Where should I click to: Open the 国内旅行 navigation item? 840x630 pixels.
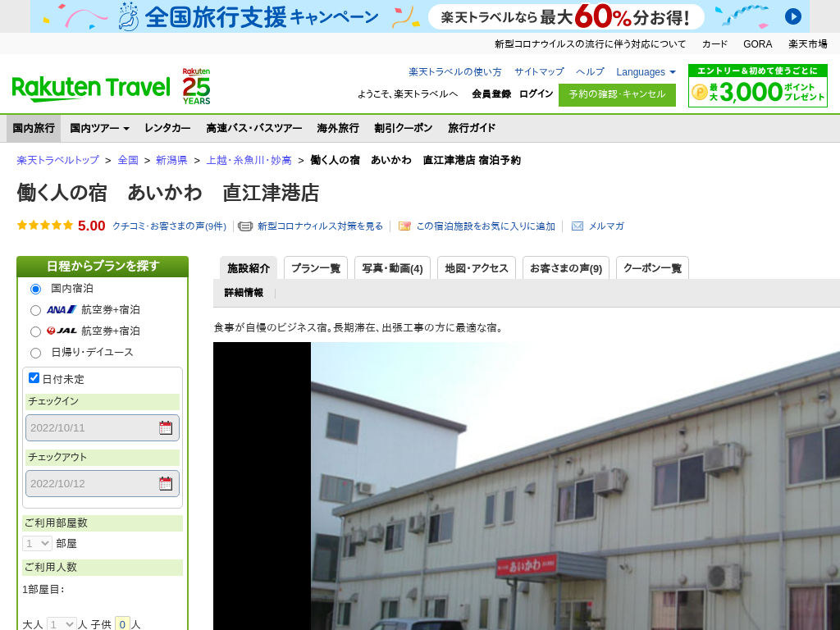tap(34, 128)
